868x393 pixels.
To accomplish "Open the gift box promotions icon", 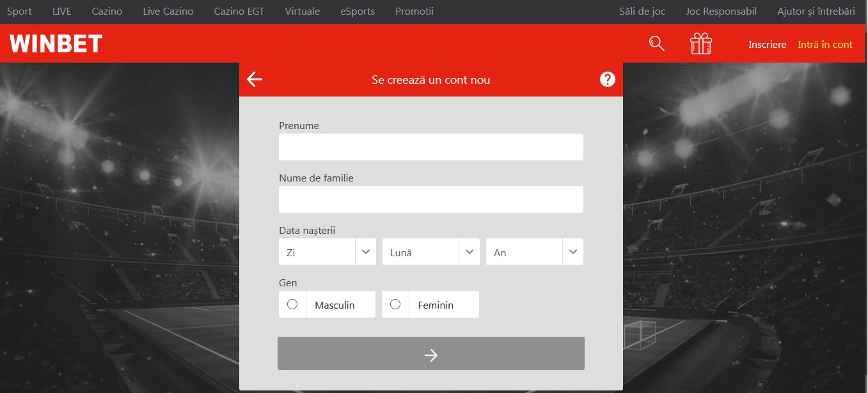I will tap(701, 43).
